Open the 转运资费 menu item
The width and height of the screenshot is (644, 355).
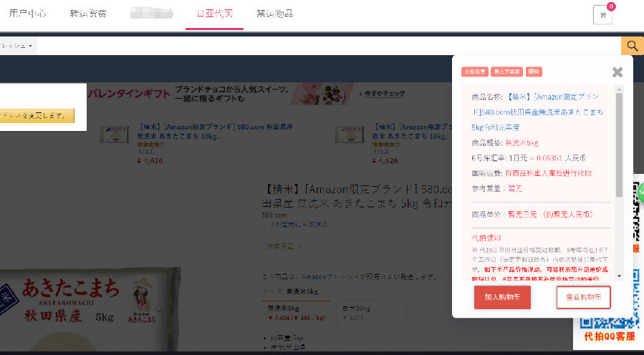click(x=88, y=14)
